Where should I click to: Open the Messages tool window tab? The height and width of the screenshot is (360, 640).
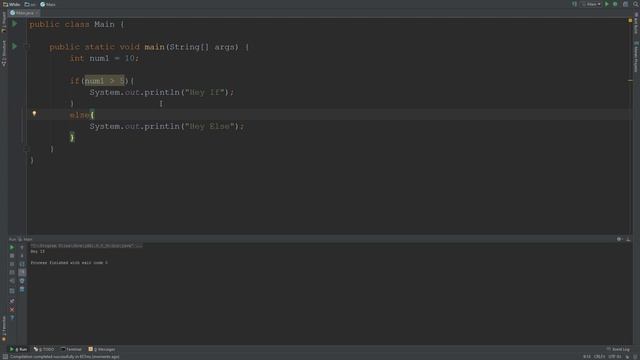[102, 349]
